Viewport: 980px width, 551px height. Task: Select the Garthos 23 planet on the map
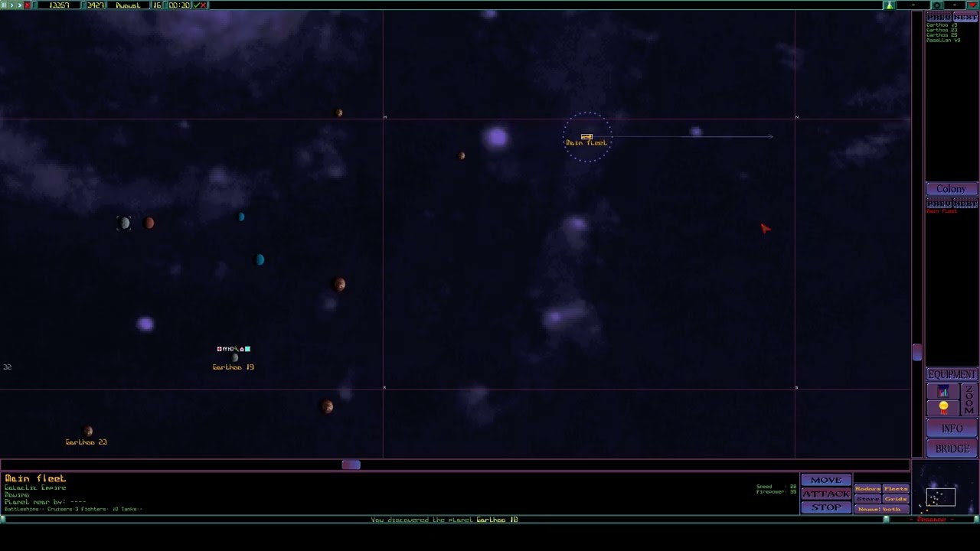(88, 432)
